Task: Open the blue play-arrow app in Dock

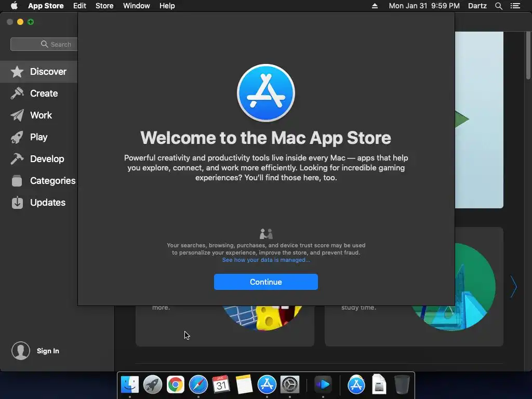Action: 323,384
